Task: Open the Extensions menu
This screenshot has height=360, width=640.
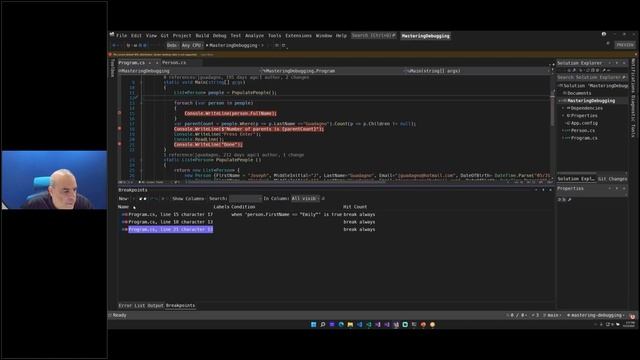Action: click(298, 36)
